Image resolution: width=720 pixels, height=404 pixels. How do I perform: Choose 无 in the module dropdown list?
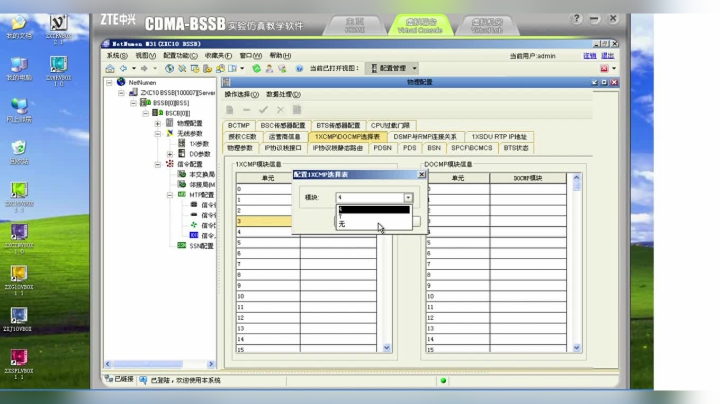[x=374, y=224]
